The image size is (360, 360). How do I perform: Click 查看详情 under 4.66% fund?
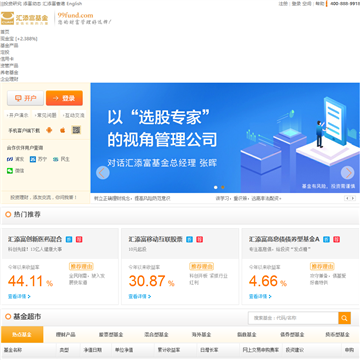coord(260,296)
